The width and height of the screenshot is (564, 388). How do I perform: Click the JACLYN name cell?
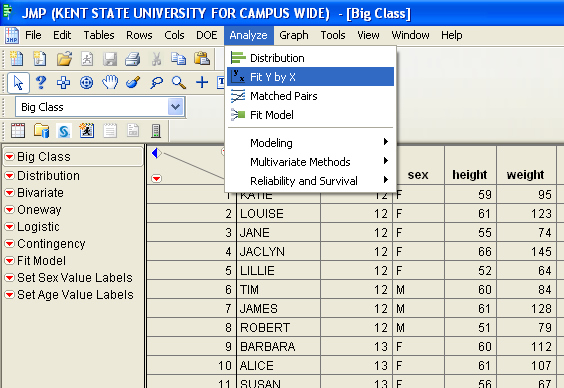278,252
